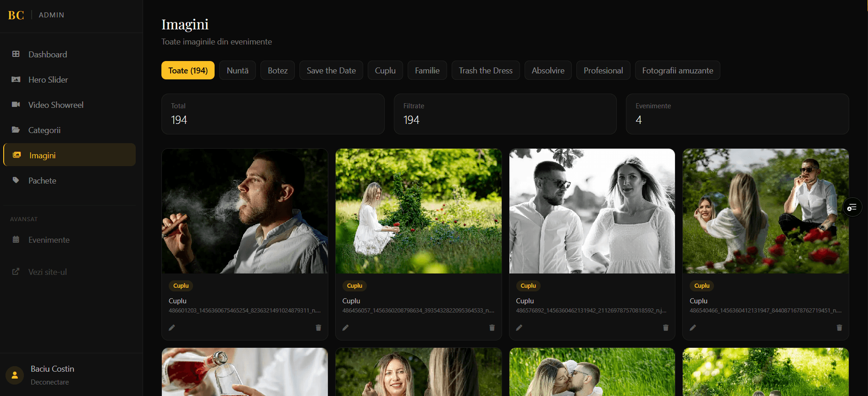Open Video Showreel page
868x396 pixels.
point(70,105)
